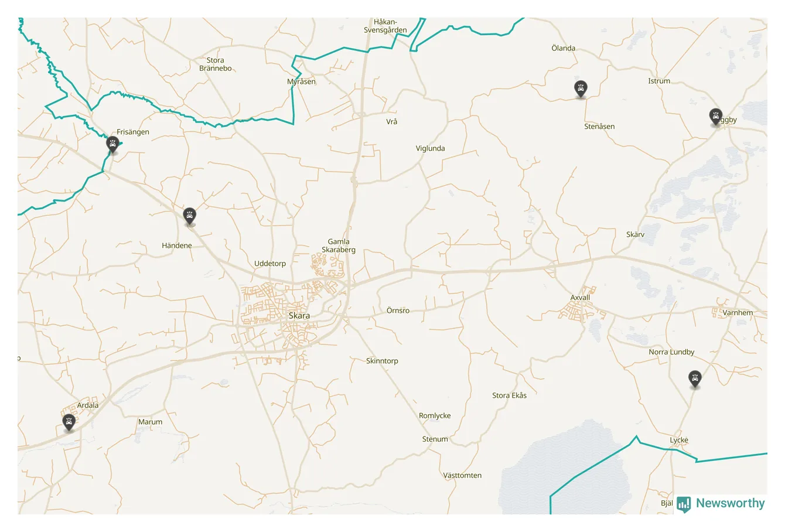Click the Skara city label
Image resolution: width=785 pixels, height=532 pixels.
pyautogui.click(x=299, y=315)
